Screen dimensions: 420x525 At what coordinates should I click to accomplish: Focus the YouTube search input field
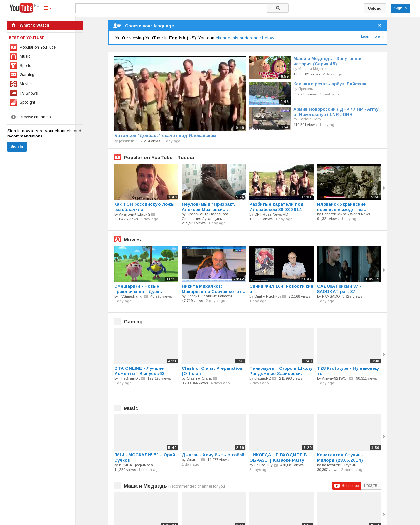tap(171, 8)
